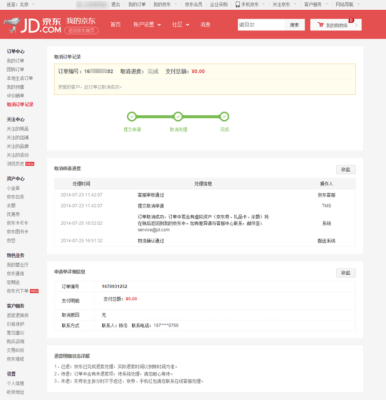Open 京东白条 in the sidebar
This screenshot has width=386, height=400.
click(15, 197)
